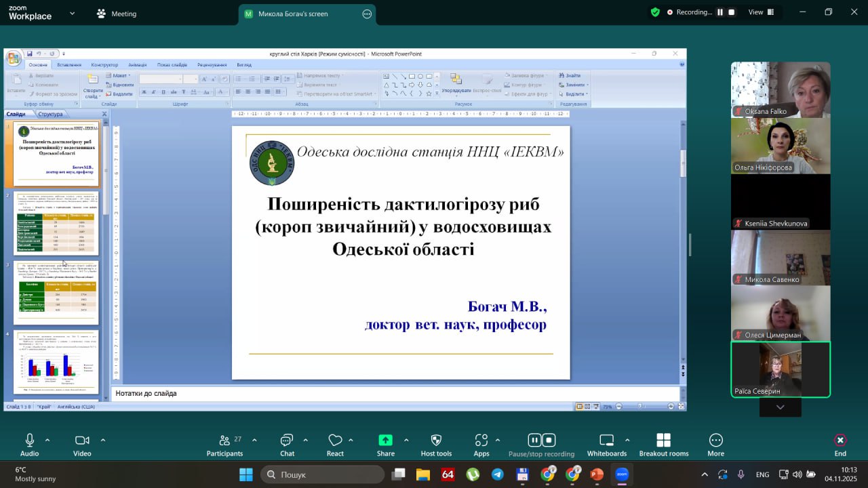Click the green Share screen icon
The width and height of the screenshot is (868, 488).
tap(385, 441)
